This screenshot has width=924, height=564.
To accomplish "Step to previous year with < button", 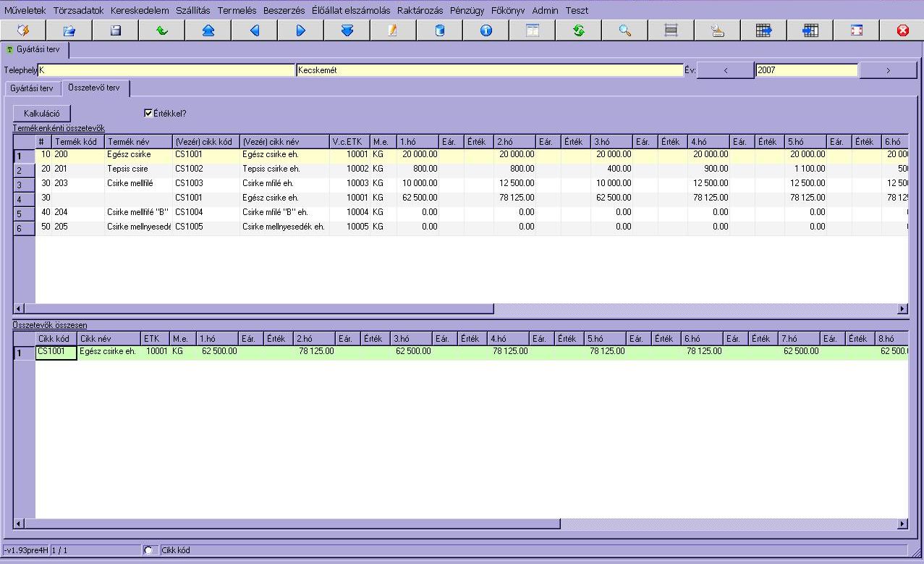I will coord(726,70).
